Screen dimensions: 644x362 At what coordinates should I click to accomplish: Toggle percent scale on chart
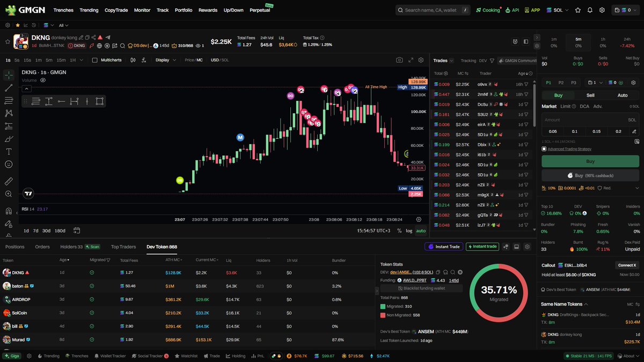pos(399,231)
